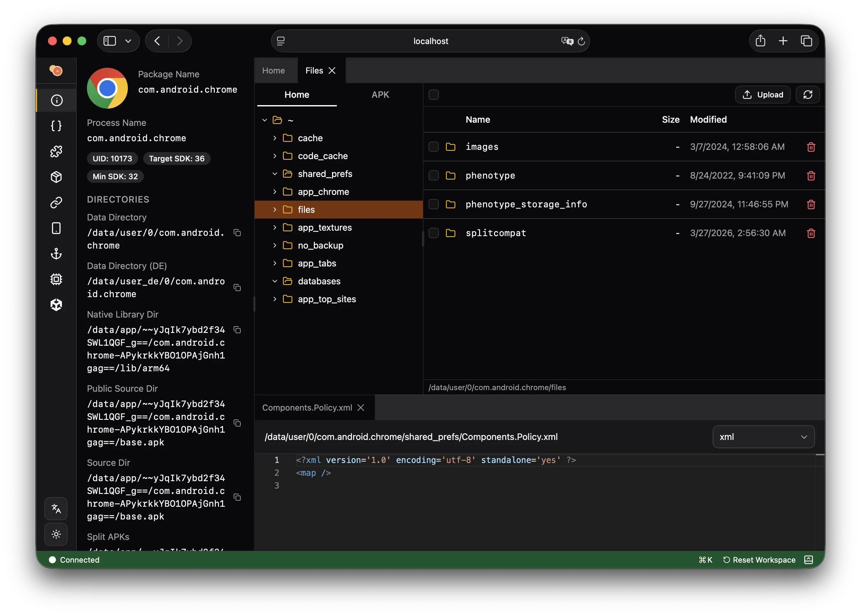Open the puzzle piece sidebar icon
The height and width of the screenshot is (616, 861).
56,151
